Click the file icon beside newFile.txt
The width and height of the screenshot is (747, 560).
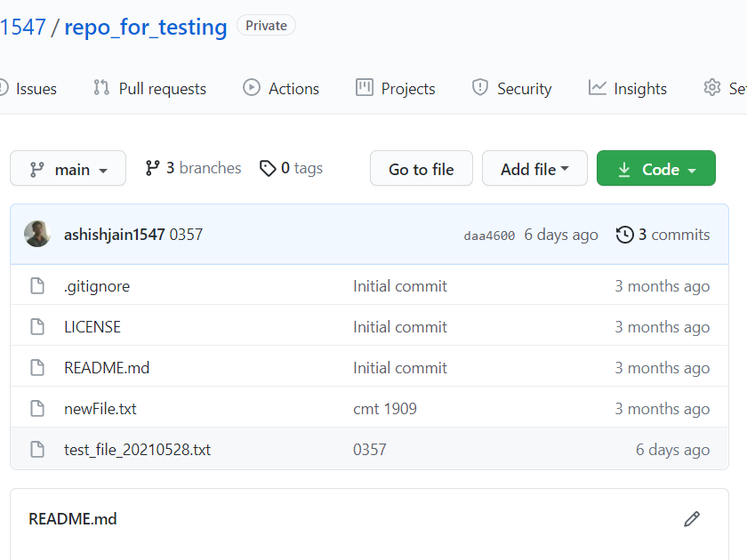tap(36, 408)
